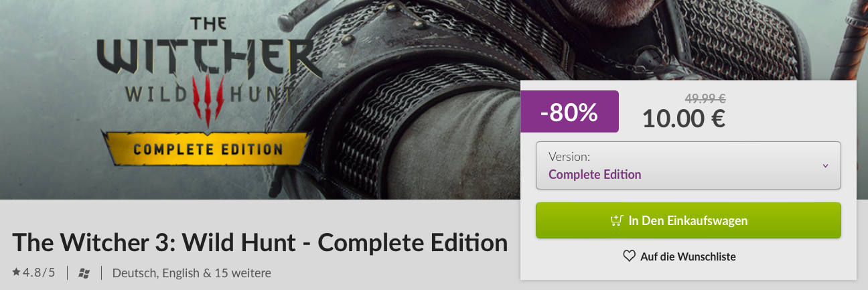Screen dimensions: 868x290
Task: Click the Version: label text
Action: pos(569,157)
